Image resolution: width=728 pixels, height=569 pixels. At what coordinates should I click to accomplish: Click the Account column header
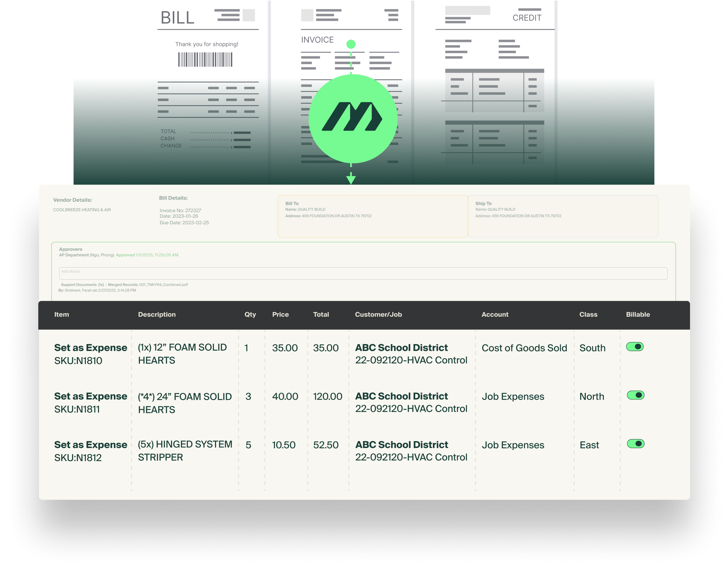click(495, 315)
